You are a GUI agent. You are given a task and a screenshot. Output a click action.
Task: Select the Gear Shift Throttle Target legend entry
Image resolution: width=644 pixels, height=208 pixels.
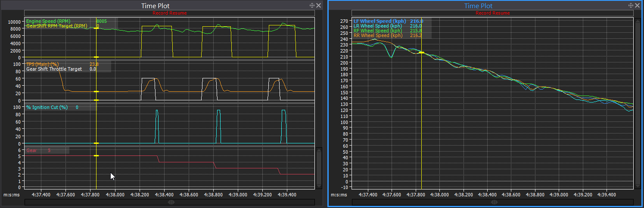pos(54,69)
